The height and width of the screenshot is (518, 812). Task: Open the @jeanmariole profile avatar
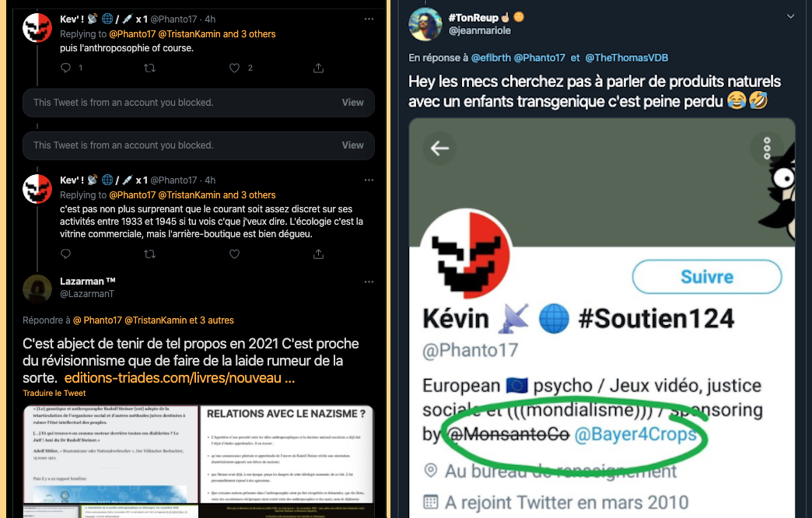point(425,24)
